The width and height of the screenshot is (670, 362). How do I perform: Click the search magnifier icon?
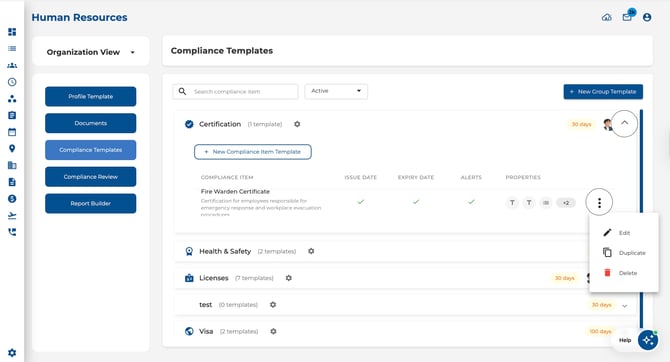tap(182, 91)
